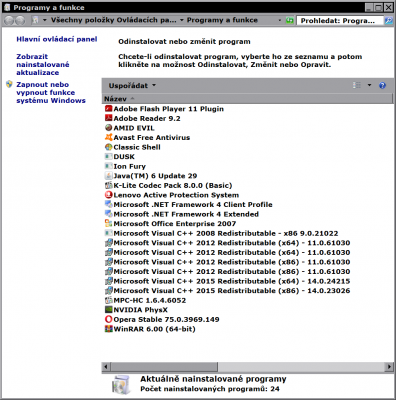The width and height of the screenshot is (396, 400).
Task: Click the scrollbar left arrow
Action: (x=106, y=367)
